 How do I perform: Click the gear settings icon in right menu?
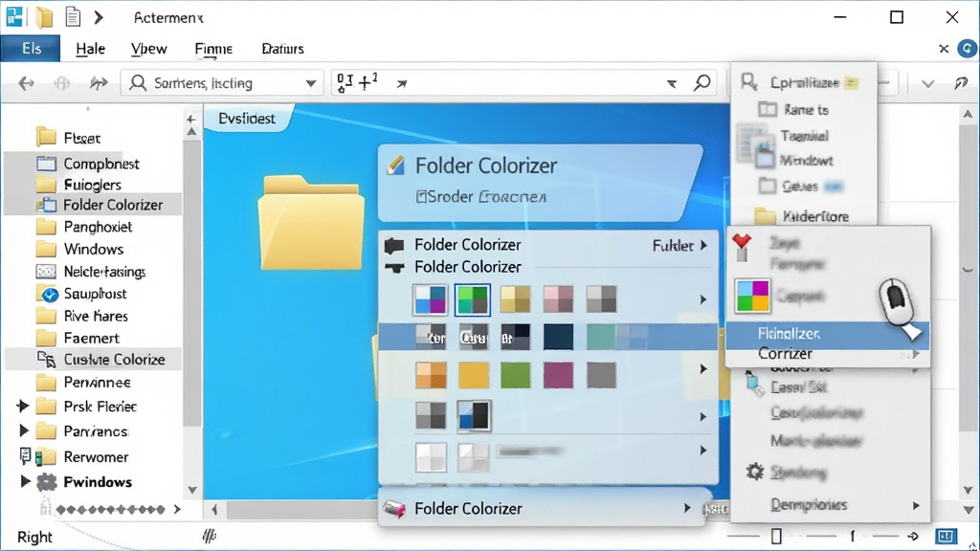pyautogui.click(x=755, y=471)
